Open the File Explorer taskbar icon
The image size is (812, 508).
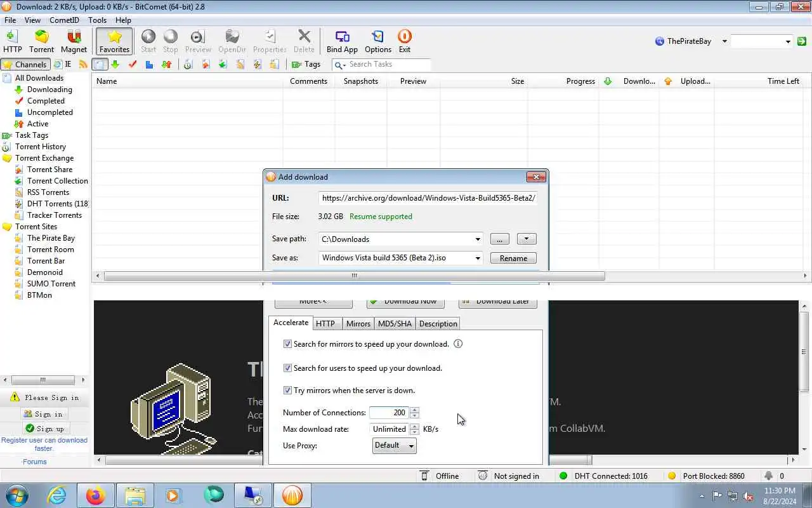pyautogui.click(x=134, y=495)
